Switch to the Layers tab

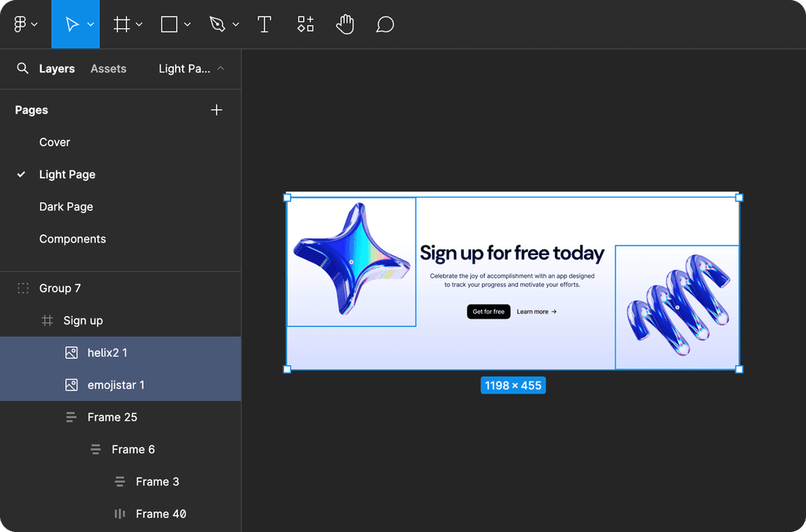click(56, 68)
